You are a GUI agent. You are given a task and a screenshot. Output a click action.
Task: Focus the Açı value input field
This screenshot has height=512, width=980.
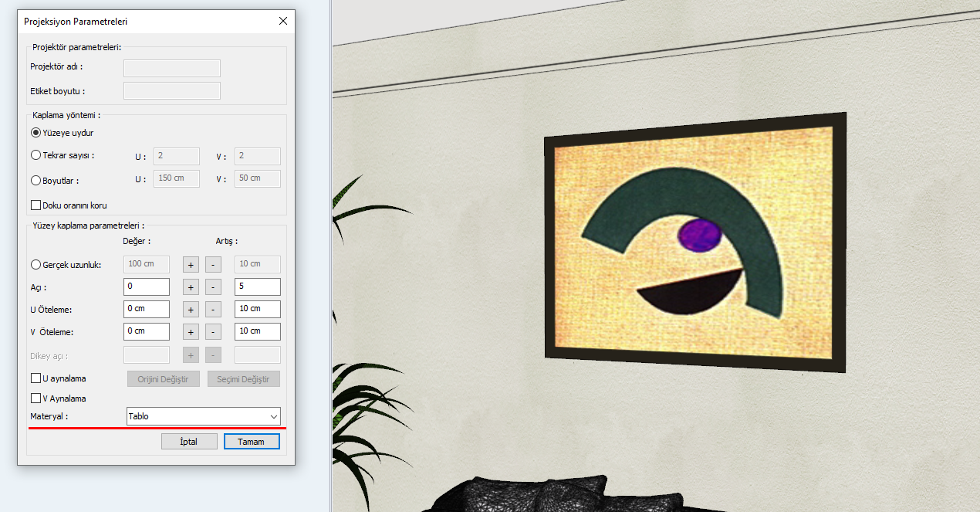pyautogui.click(x=147, y=287)
